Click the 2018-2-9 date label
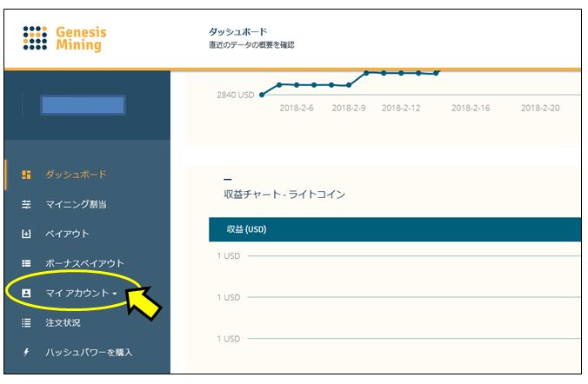588x384 pixels. click(349, 108)
